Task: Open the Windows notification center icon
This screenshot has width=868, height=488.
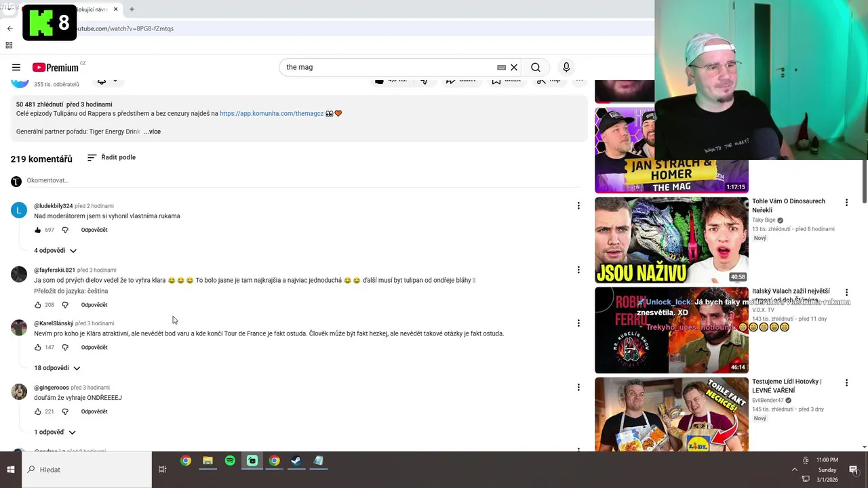Action: [853, 470]
